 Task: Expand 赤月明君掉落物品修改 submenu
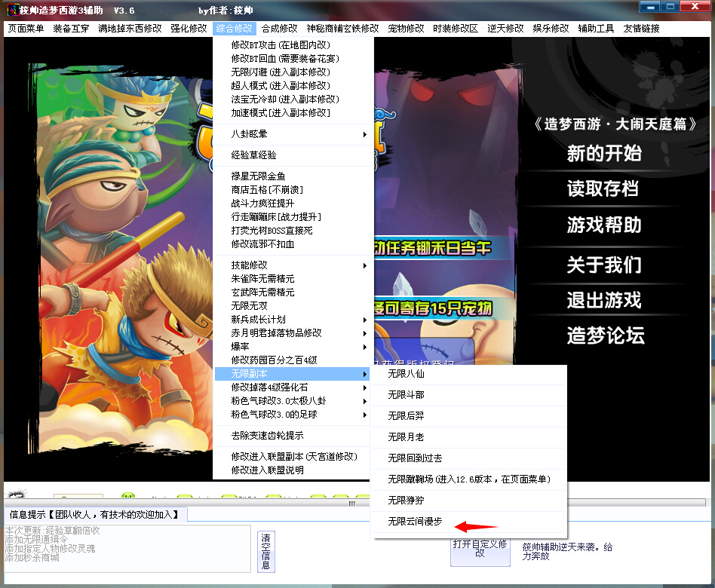(292, 333)
